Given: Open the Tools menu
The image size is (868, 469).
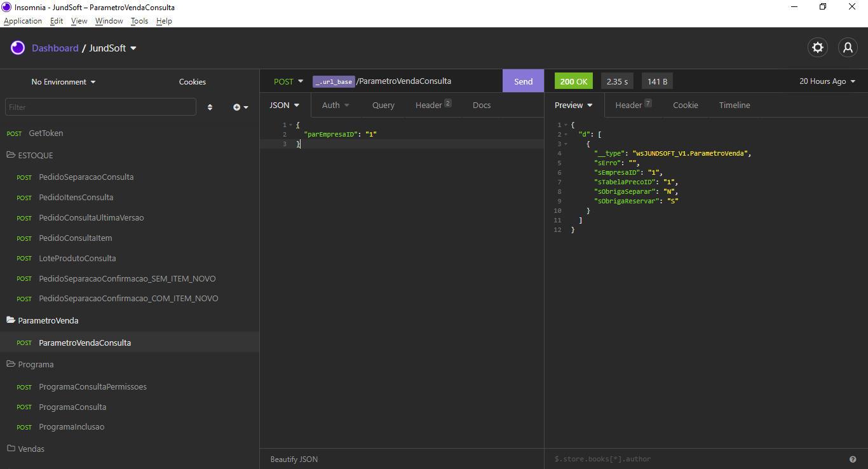Looking at the screenshot, I should [139, 21].
